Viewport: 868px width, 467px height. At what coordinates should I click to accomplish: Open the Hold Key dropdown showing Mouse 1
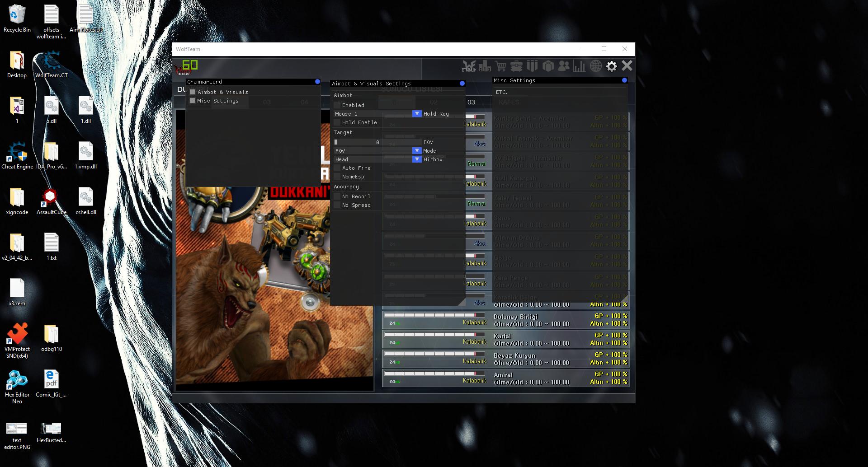[377, 114]
